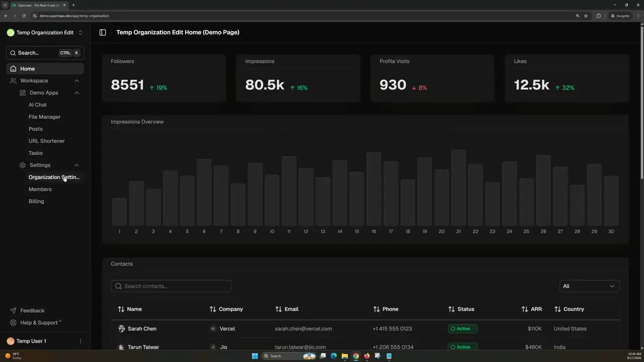This screenshot has width=644, height=362.
Task: Open the Feedback link
Action: [32, 311]
